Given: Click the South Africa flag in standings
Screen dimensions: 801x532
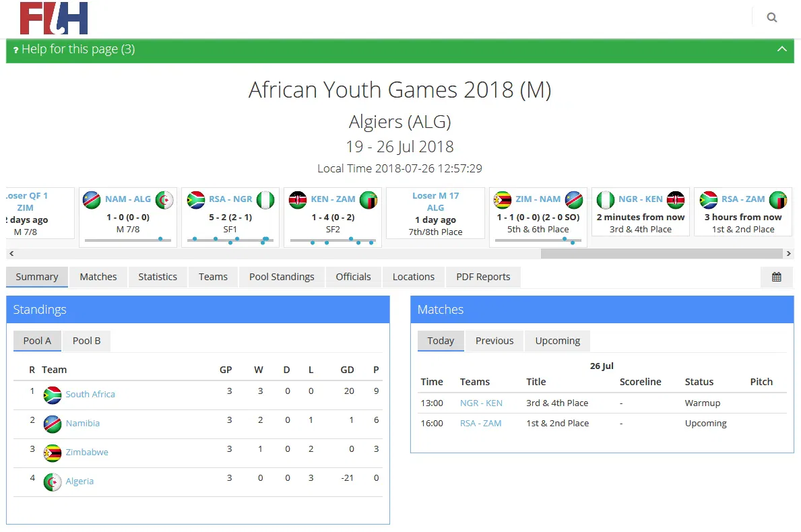Looking at the screenshot, I should [53, 395].
